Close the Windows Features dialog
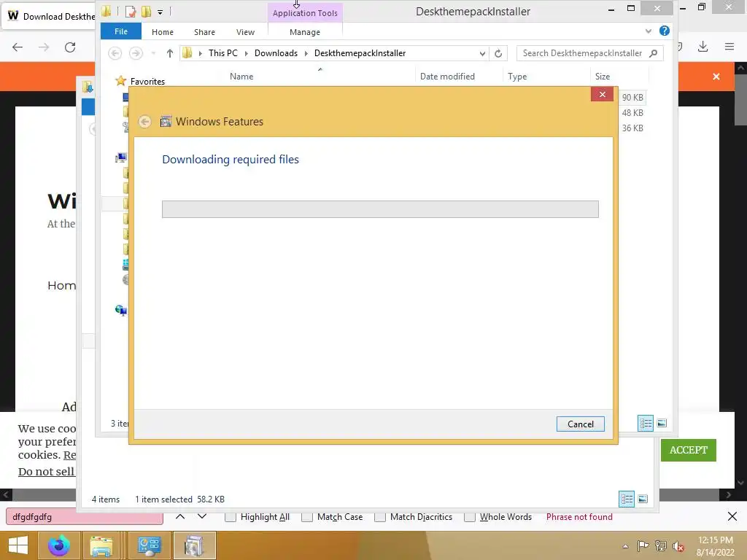 click(602, 94)
